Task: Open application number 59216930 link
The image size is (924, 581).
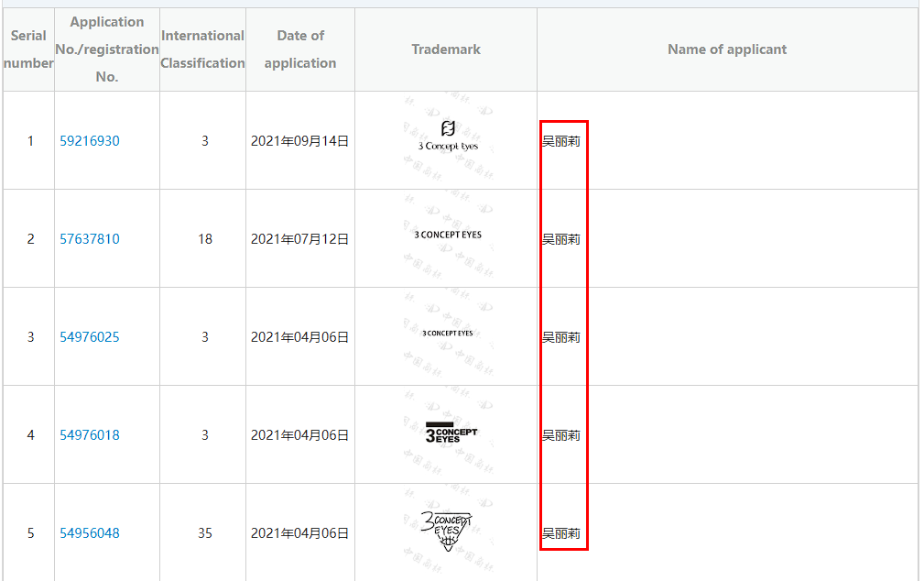Action: click(x=90, y=141)
